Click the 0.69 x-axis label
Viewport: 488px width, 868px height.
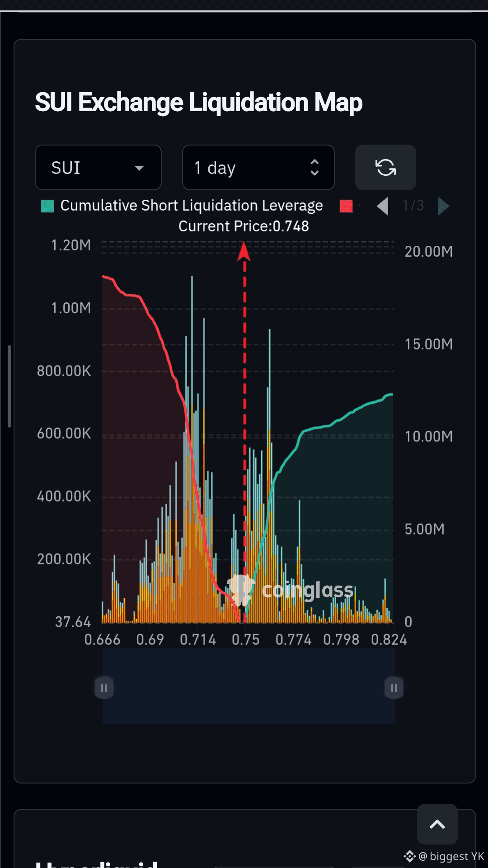point(150,640)
